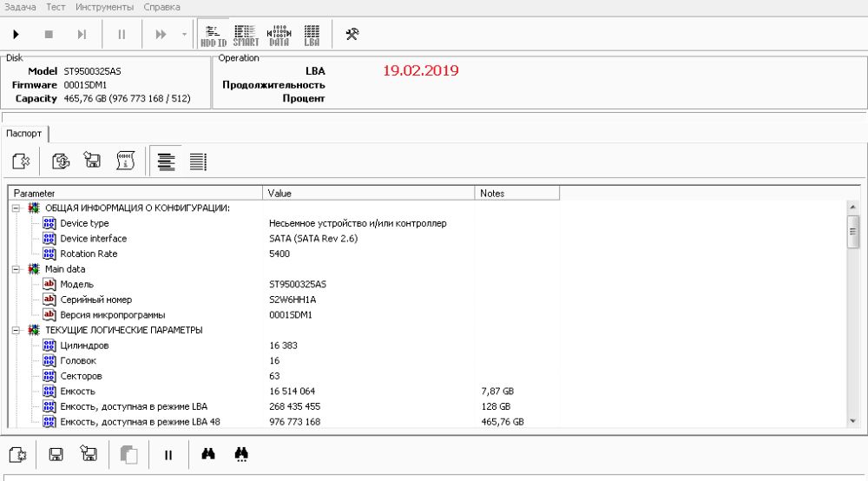Stop the running task

pos(49,35)
